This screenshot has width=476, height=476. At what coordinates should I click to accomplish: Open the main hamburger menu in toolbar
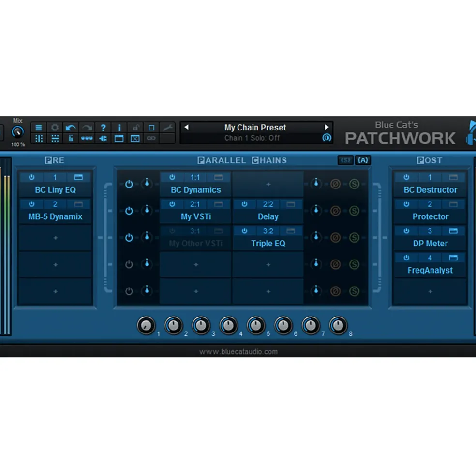39,128
